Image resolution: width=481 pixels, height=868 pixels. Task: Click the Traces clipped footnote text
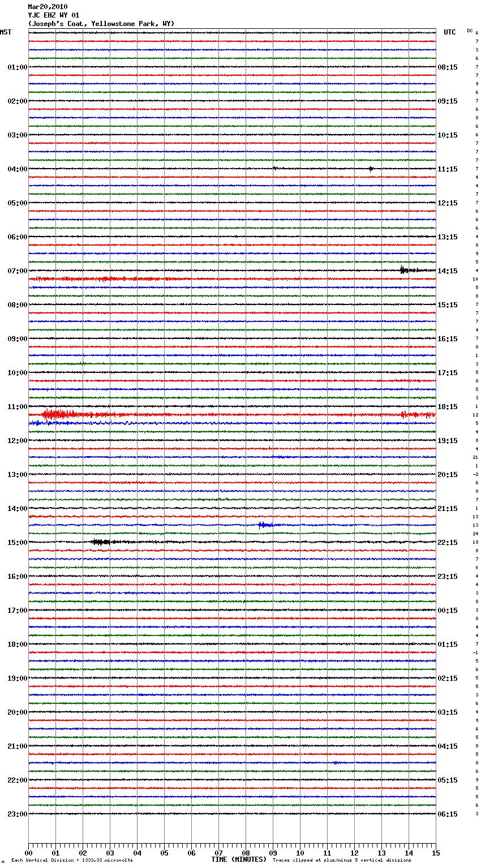click(342, 861)
